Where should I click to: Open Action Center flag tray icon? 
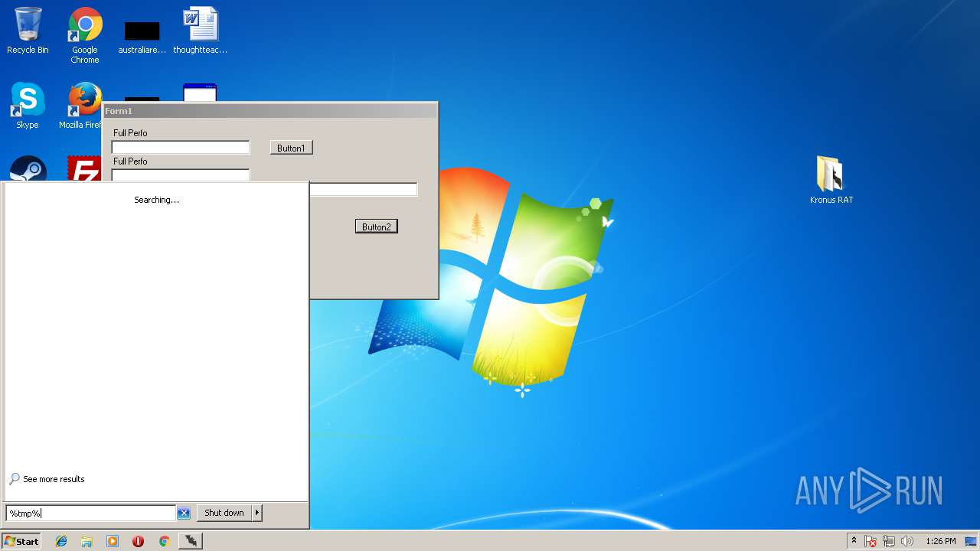point(871,541)
